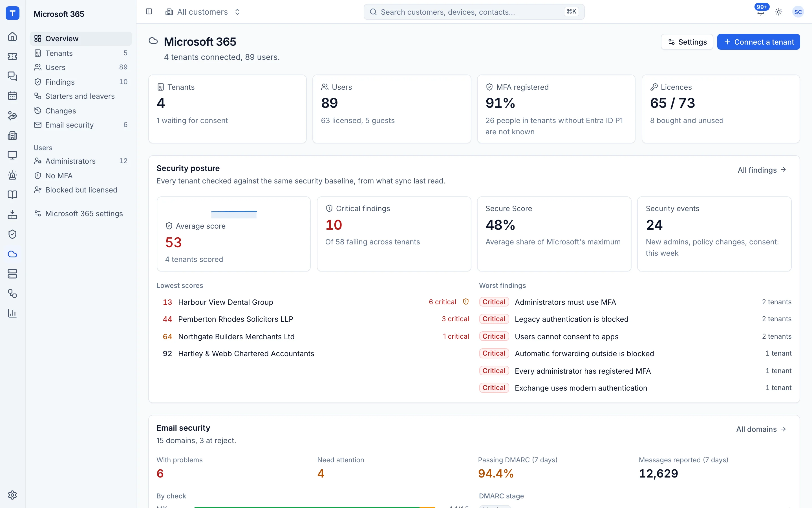Screen dimensions: 812x508
Task: Click the With problems value 6
Action: (x=160, y=473)
